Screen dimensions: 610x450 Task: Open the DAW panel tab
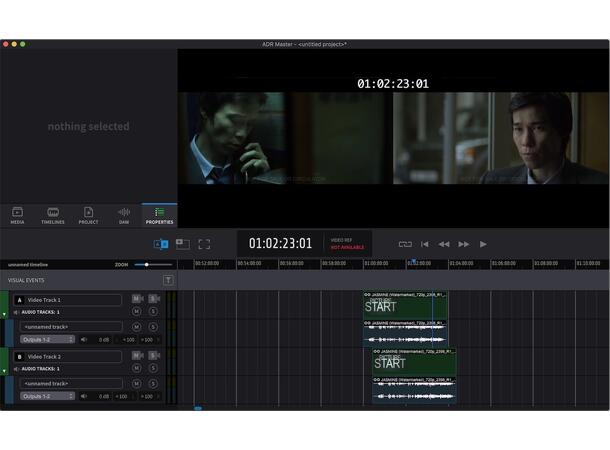tap(124, 215)
